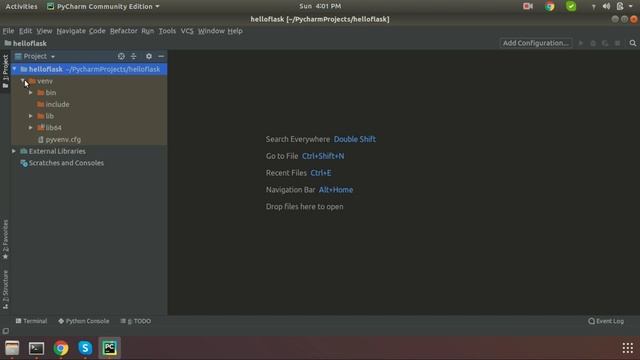The image size is (640, 360).
Task: Click Run with Coverage icon
Action: (x=605, y=43)
